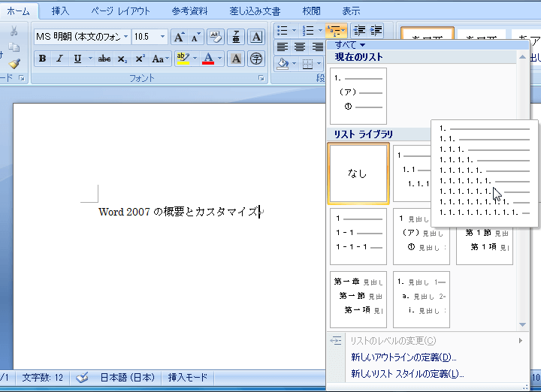The image size is (541, 392).
Task: Click Increase Indent icon
Action: coord(376,31)
